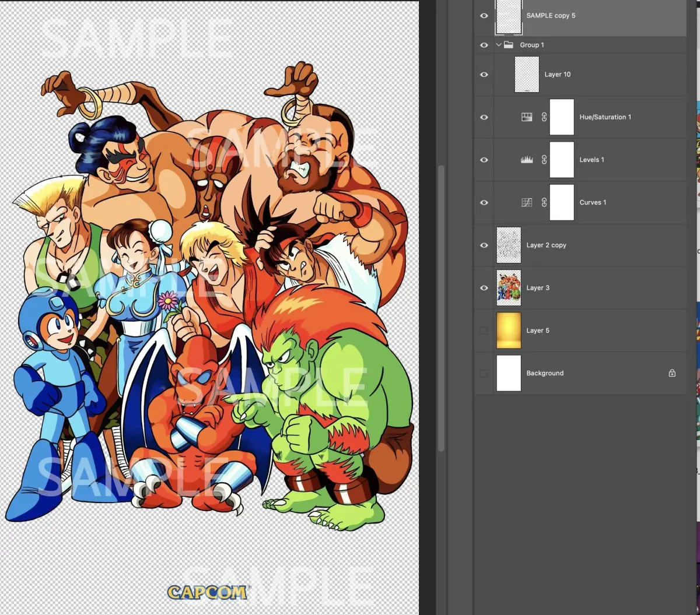Select the "Layer 2 copy" name
700x615 pixels.
(x=546, y=245)
